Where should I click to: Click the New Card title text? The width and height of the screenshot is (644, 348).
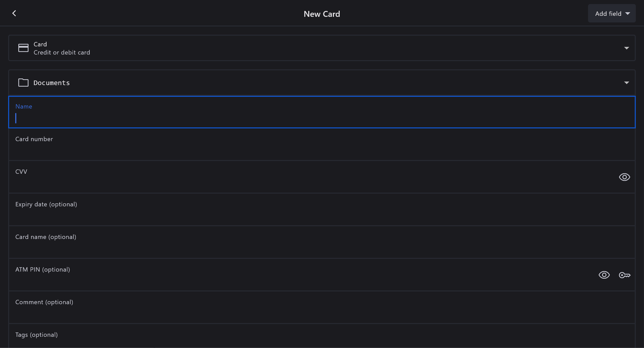pyautogui.click(x=322, y=14)
